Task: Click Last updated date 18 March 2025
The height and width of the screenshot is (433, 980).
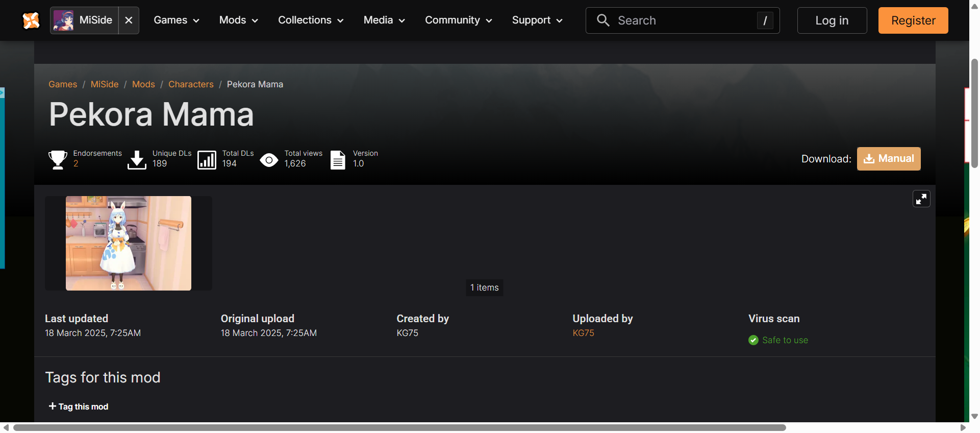Action: (x=93, y=333)
